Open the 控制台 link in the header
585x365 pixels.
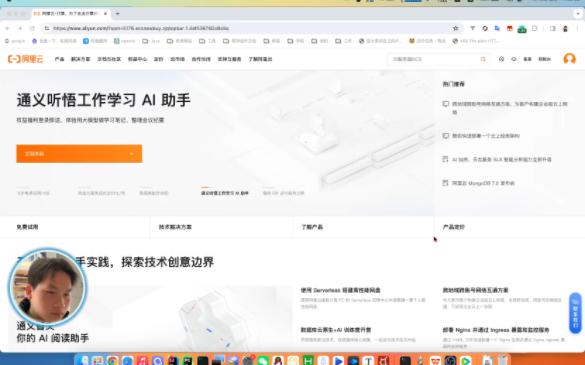(544, 59)
